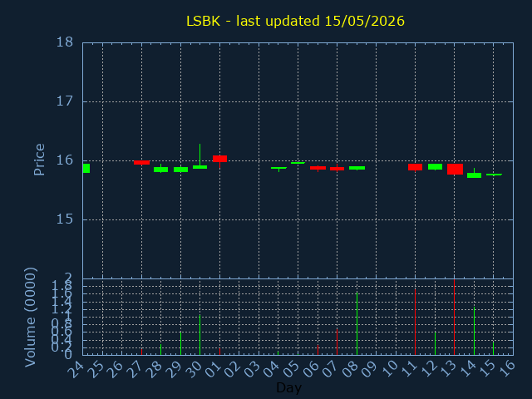
Task: Select the large red candlestick for day 13
Action: click(455, 169)
